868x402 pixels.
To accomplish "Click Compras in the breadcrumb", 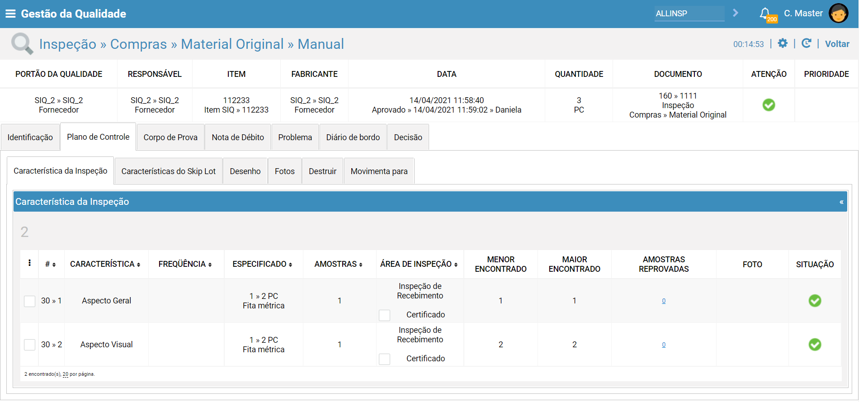I will point(139,44).
